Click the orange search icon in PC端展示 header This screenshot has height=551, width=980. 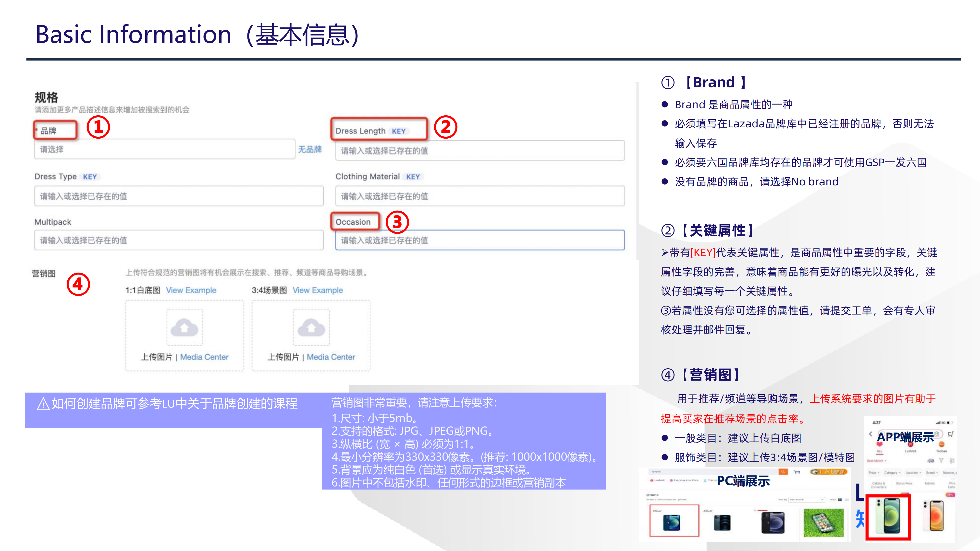coord(783,472)
